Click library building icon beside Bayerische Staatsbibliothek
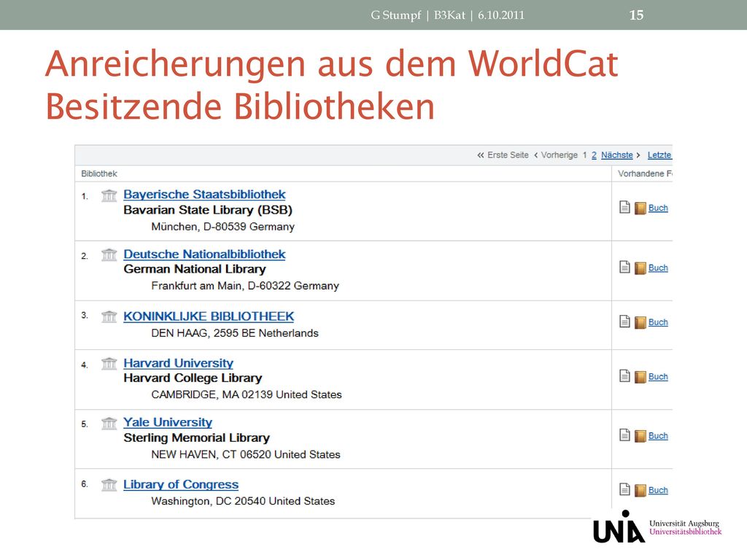 coord(109,195)
